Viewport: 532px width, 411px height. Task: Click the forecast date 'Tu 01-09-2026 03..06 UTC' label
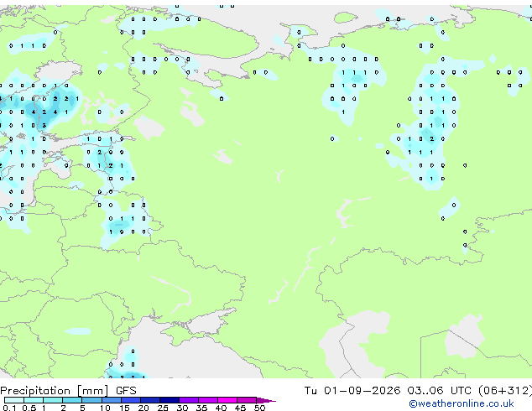tap(388, 391)
